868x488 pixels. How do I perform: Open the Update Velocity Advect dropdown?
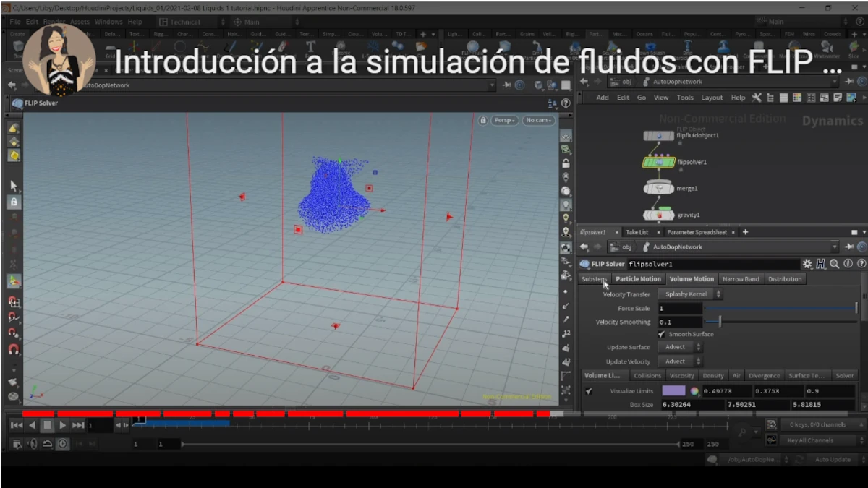(680, 361)
